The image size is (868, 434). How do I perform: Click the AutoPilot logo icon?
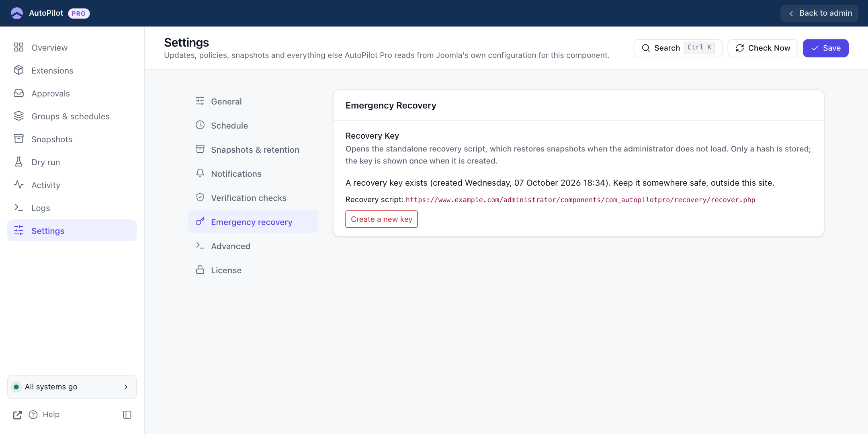(17, 13)
